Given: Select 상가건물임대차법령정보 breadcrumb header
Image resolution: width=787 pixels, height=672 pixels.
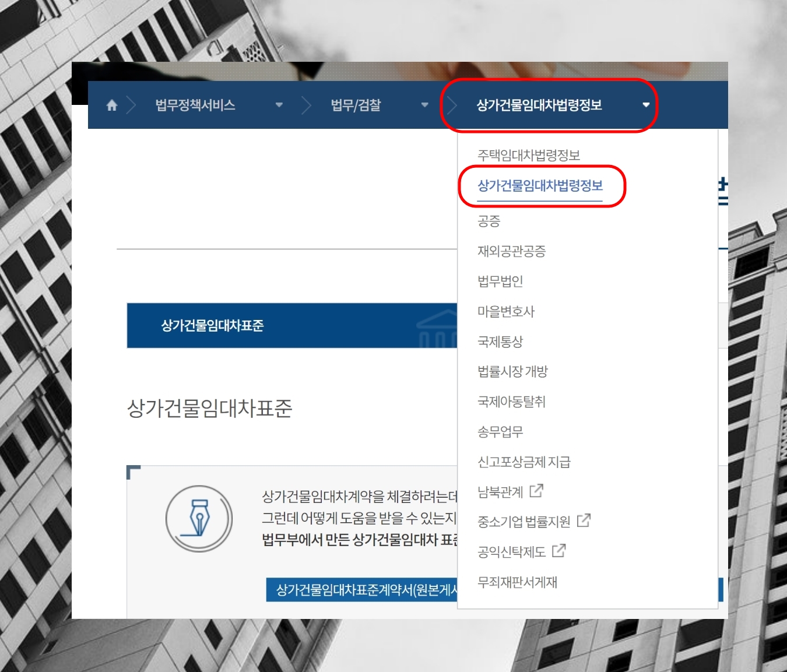Looking at the screenshot, I should (539, 105).
